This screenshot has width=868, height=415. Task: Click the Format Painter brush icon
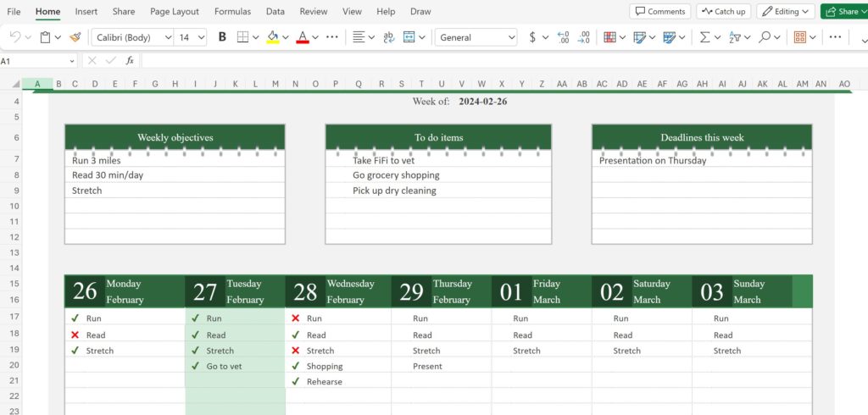[75, 37]
